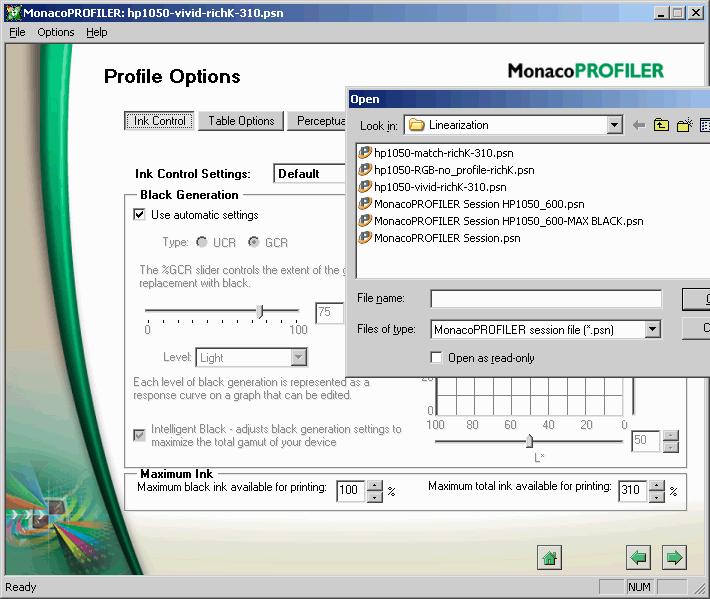Advance with the right green arrow
The width and height of the screenshot is (710, 599).
coord(674,557)
